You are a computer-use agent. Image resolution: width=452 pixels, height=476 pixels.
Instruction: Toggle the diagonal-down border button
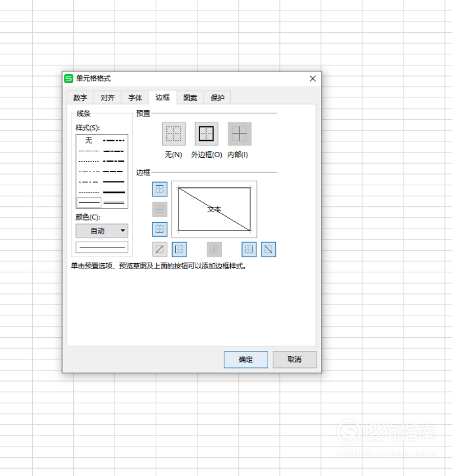[x=268, y=249]
